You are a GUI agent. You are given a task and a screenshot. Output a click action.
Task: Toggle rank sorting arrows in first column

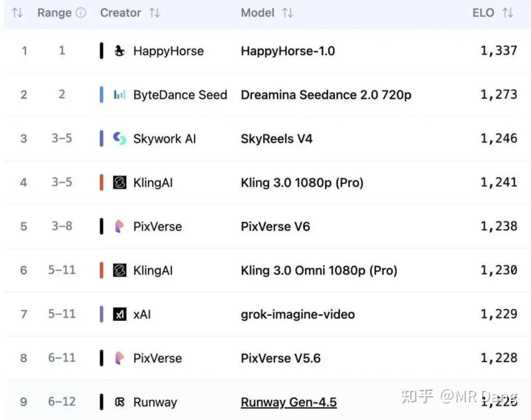17,13
